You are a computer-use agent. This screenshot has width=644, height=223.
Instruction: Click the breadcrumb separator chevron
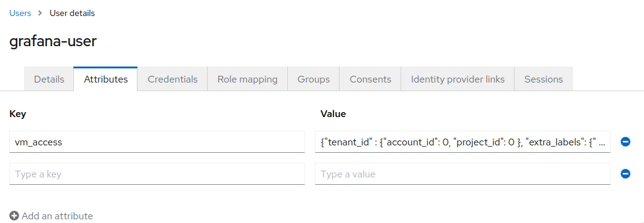(40, 13)
